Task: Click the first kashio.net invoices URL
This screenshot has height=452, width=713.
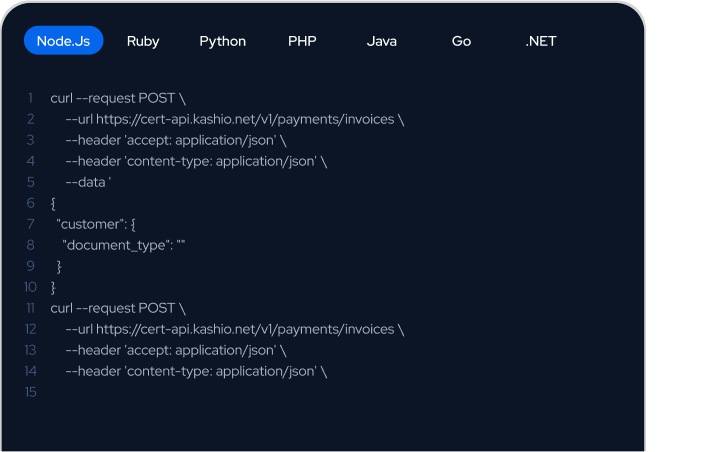Action: pos(245,119)
